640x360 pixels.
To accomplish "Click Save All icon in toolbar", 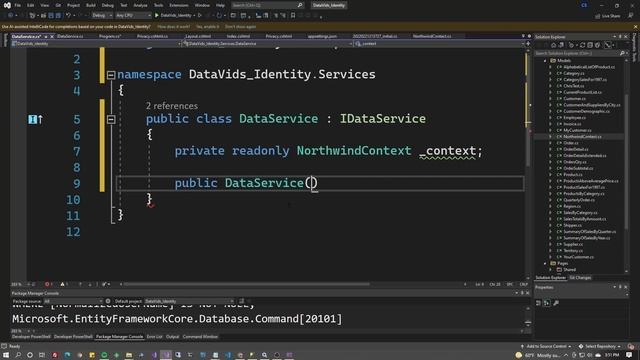I will tap(58, 15).
